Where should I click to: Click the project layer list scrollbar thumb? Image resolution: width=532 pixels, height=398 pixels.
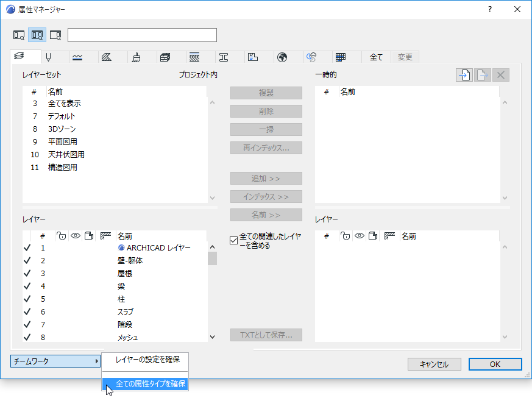tap(213, 258)
